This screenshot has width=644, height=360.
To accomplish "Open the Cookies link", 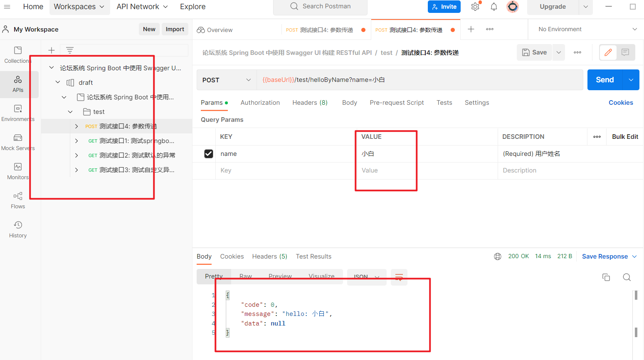I will [x=621, y=103].
